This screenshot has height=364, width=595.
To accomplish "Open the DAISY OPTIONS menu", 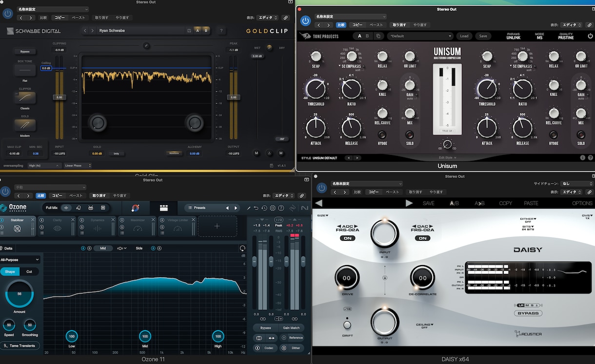I will click(x=582, y=203).
